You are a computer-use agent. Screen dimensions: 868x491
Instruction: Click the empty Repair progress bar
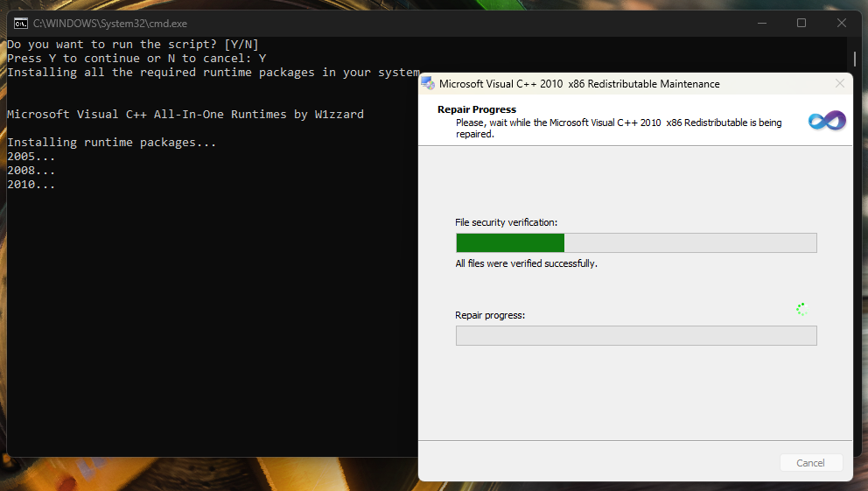pyautogui.click(x=636, y=336)
